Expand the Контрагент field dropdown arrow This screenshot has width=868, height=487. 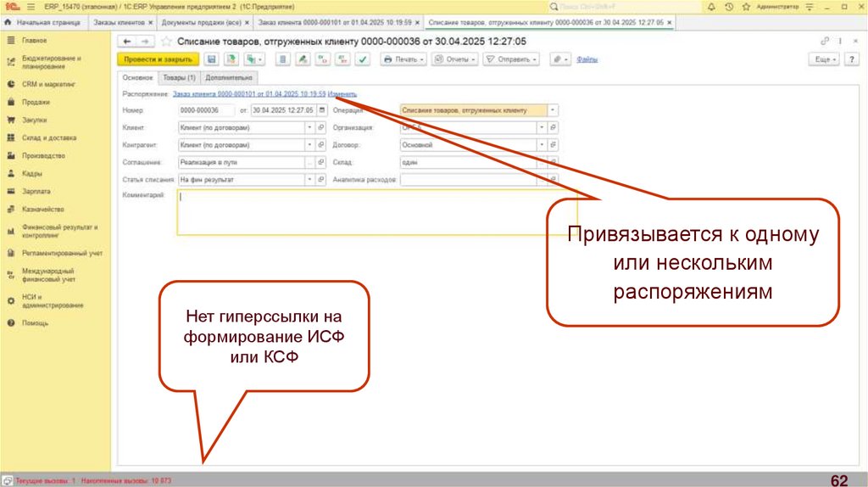click(309, 145)
